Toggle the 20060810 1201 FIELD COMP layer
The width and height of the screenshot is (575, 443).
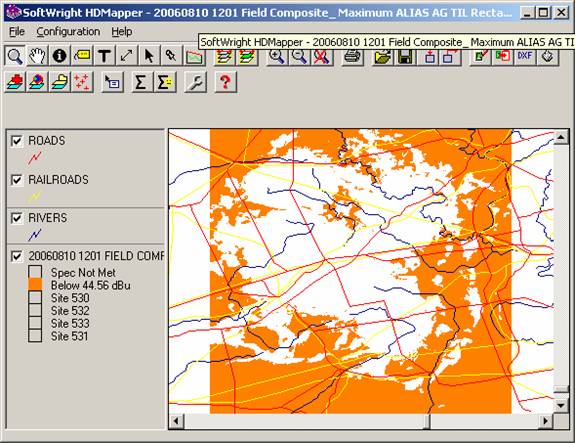(x=17, y=256)
